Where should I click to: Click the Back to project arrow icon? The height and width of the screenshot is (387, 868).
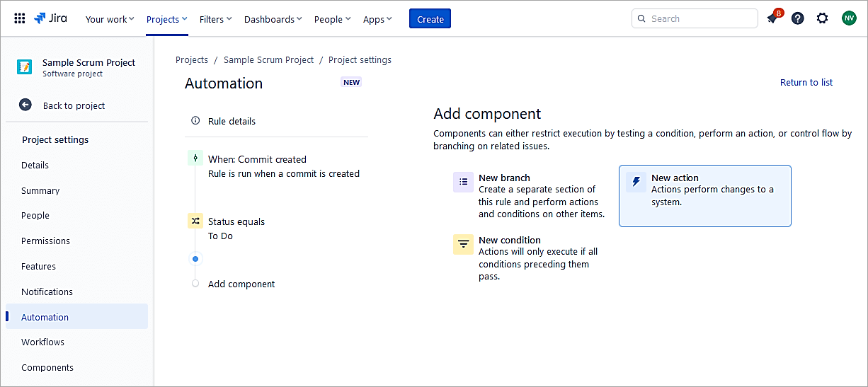click(x=25, y=105)
